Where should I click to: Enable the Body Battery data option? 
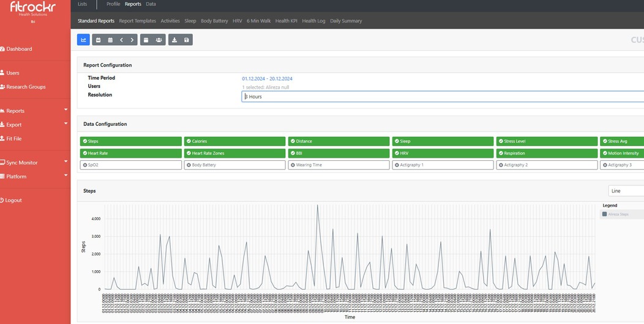coord(234,165)
